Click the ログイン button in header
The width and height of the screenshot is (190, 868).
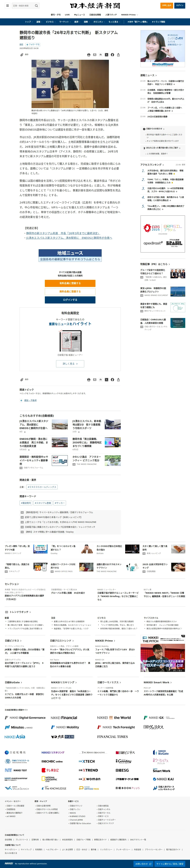pyautogui.click(x=180, y=5)
